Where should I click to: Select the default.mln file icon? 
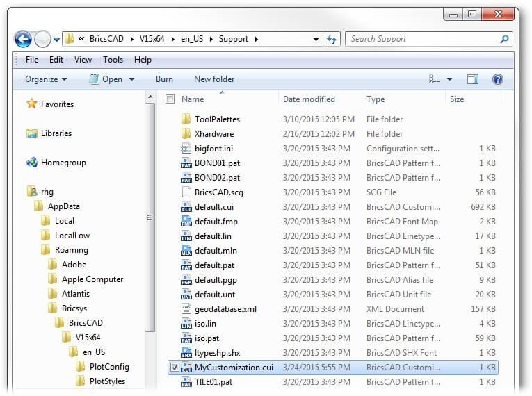[x=186, y=250]
